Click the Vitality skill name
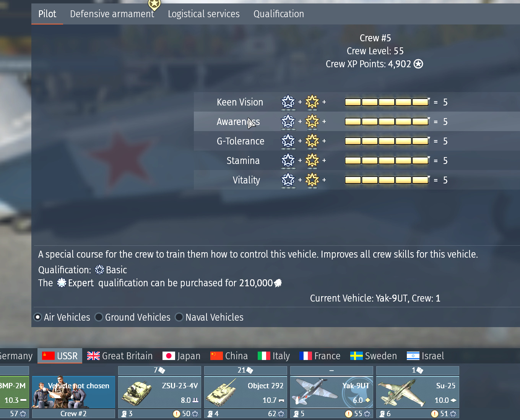This screenshot has height=420, width=520. click(246, 180)
